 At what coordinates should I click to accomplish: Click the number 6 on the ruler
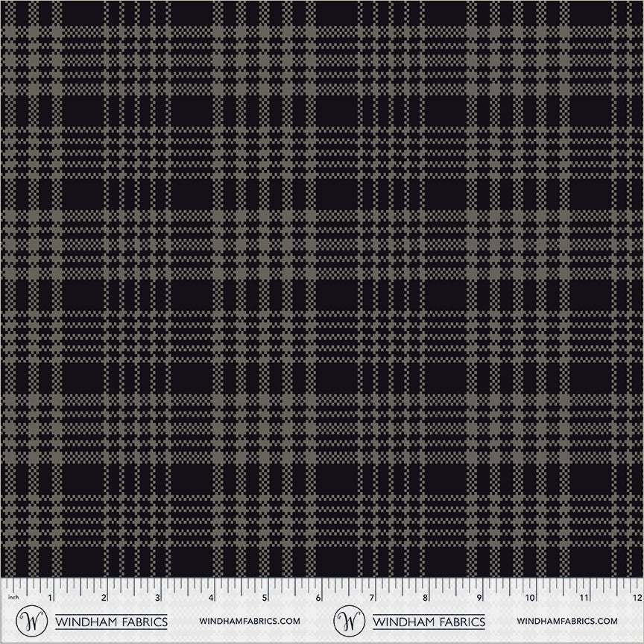click(319, 599)
